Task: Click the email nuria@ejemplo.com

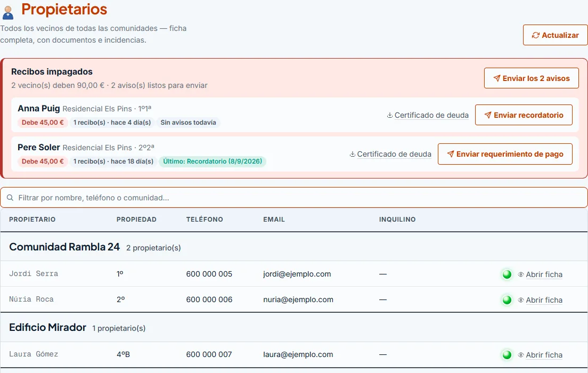Action: pos(298,300)
